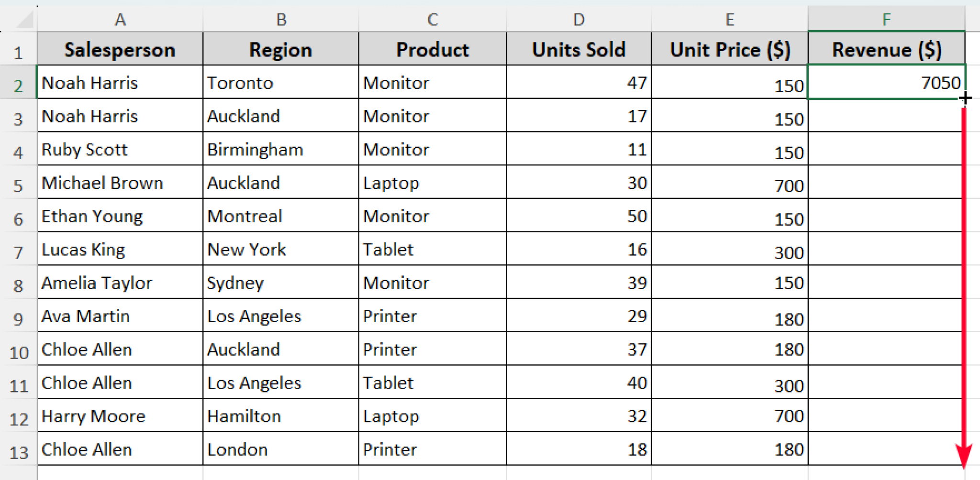Image resolution: width=980 pixels, height=480 pixels.
Task: Select column D Units Sold header
Action: [x=578, y=19]
